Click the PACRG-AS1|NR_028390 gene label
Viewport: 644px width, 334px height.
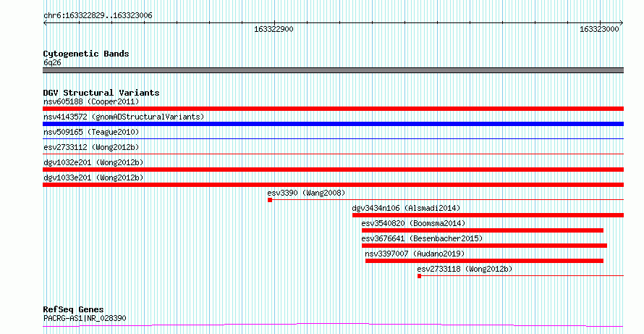point(85,318)
